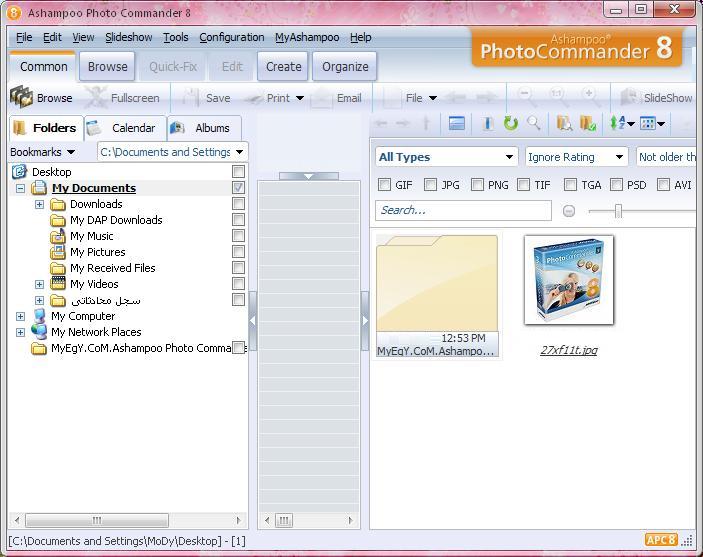This screenshot has height=557, width=703.
Task: Click the folder with green checkmark icon
Action: pos(587,123)
